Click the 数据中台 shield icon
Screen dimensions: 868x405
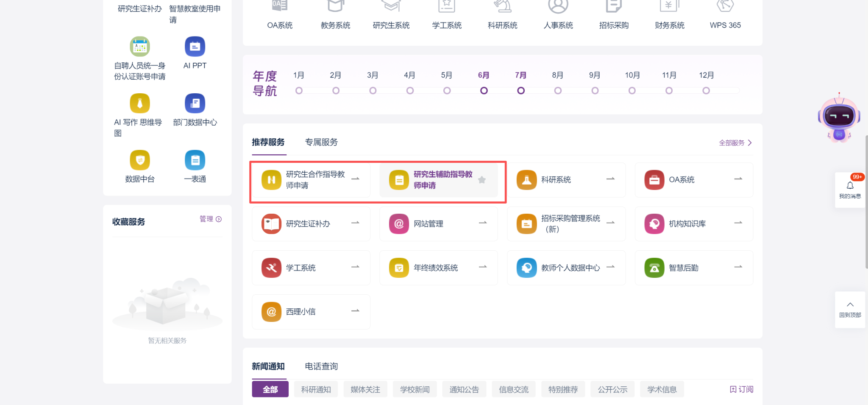(140, 160)
